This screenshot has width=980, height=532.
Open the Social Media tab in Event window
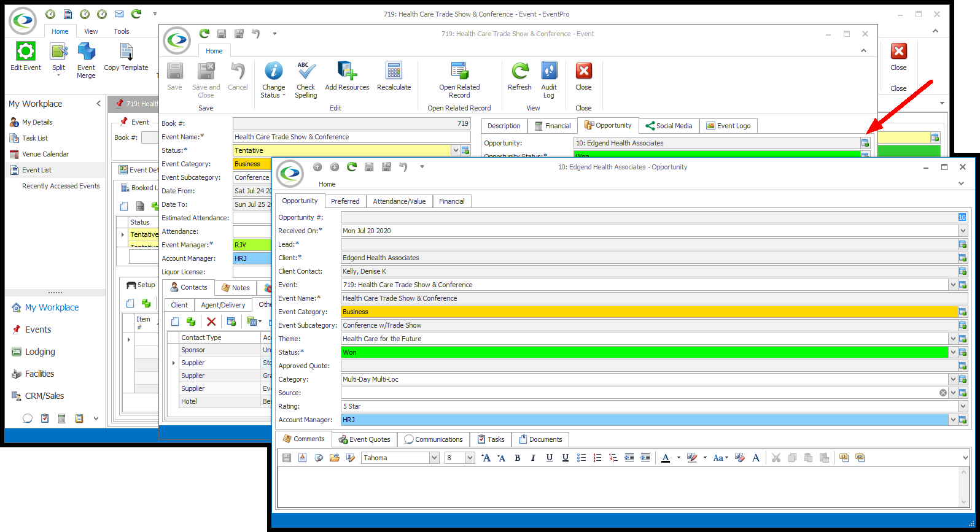point(669,126)
